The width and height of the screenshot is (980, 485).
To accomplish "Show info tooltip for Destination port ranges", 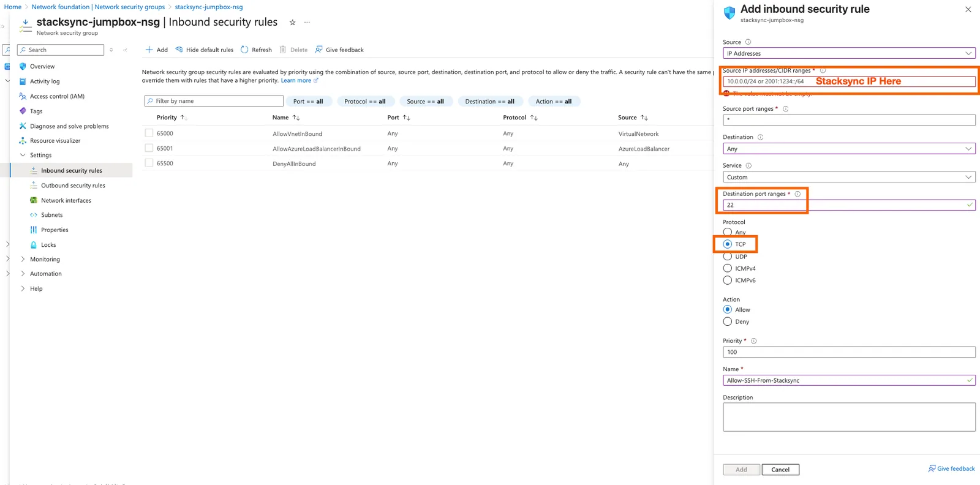I will click(797, 194).
